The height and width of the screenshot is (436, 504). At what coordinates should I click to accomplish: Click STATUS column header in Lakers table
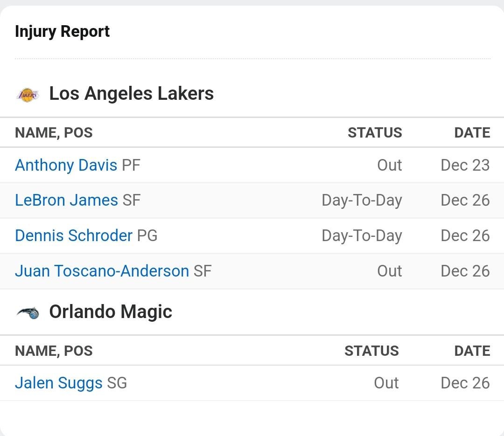point(375,133)
